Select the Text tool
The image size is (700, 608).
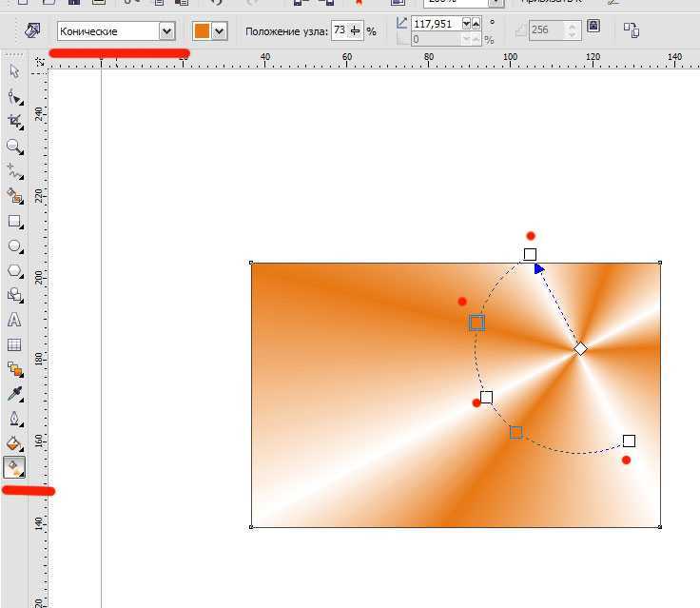[14, 320]
